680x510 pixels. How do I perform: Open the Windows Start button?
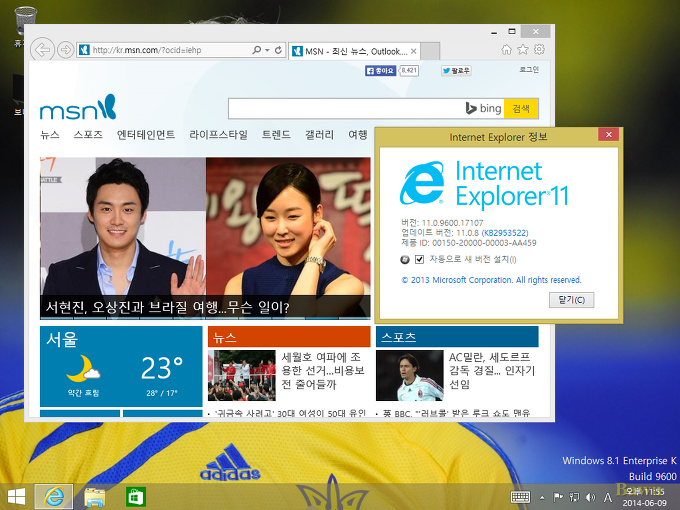(x=16, y=497)
